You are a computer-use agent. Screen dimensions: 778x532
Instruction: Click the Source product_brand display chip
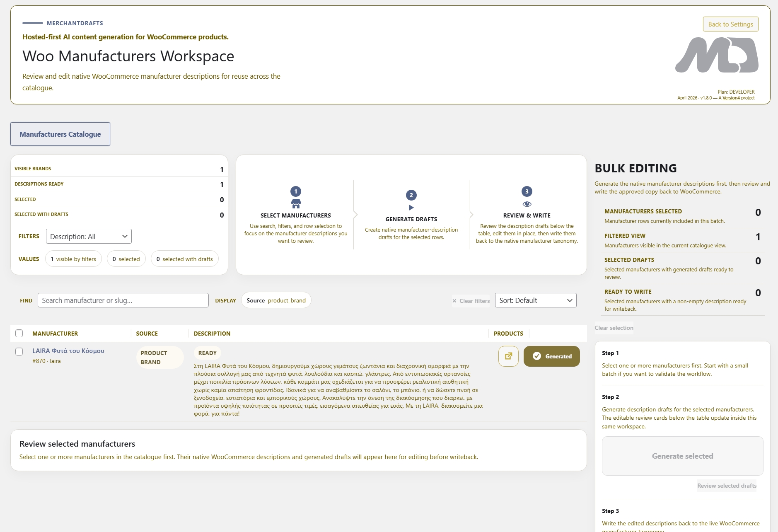[276, 300]
